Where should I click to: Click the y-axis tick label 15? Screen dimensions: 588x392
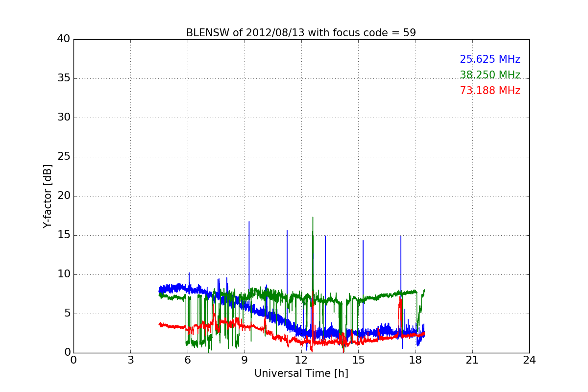tap(64, 235)
